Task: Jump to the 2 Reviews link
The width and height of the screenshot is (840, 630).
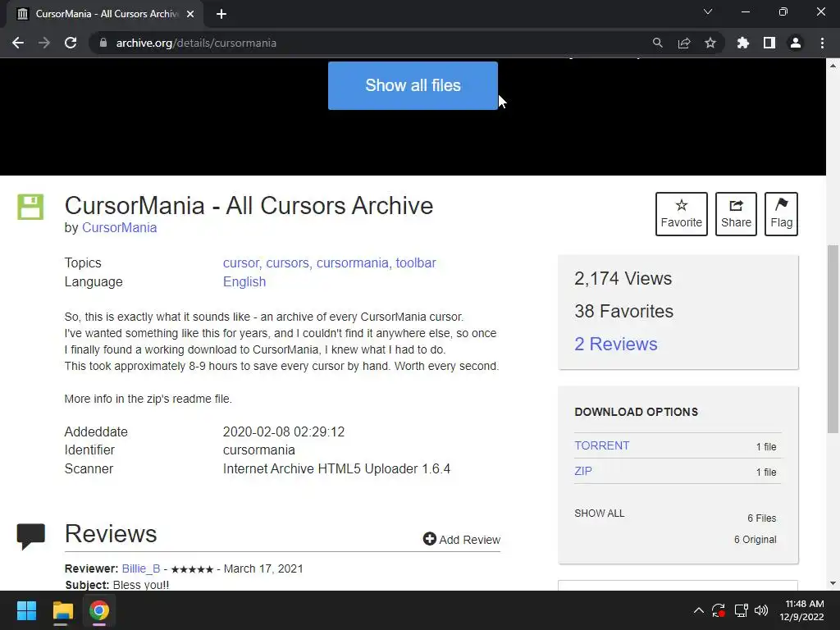Action: click(616, 344)
